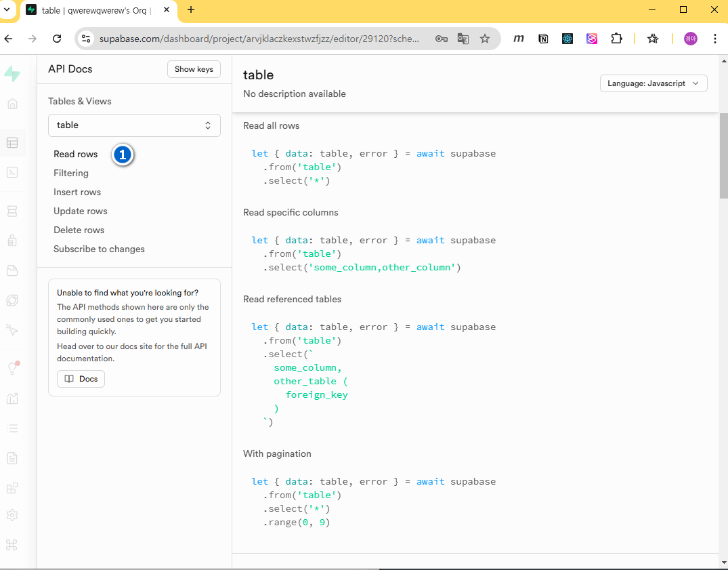
Task: Open Language: Javascript dropdown
Action: pos(654,83)
